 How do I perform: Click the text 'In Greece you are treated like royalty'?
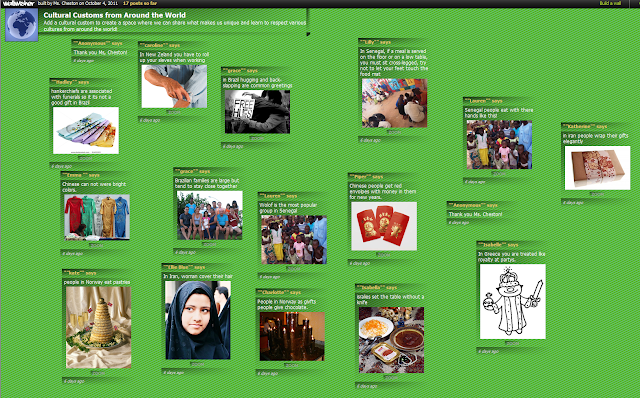pos(512,256)
